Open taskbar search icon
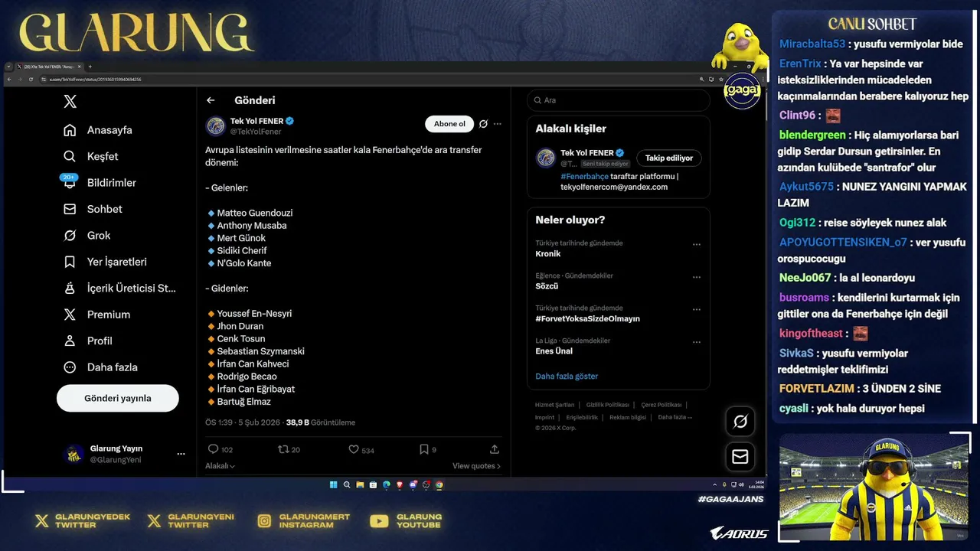This screenshot has height=551, width=980. pyautogui.click(x=347, y=484)
